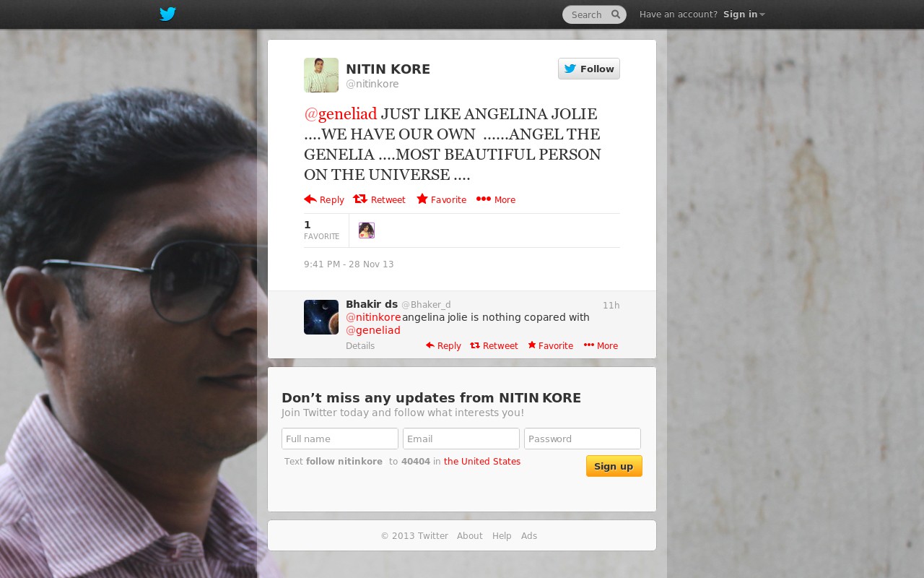Expand Details of Bhakir ds reply
Viewport: 924px width, 578px height.
pyautogui.click(x=360, y=346)
